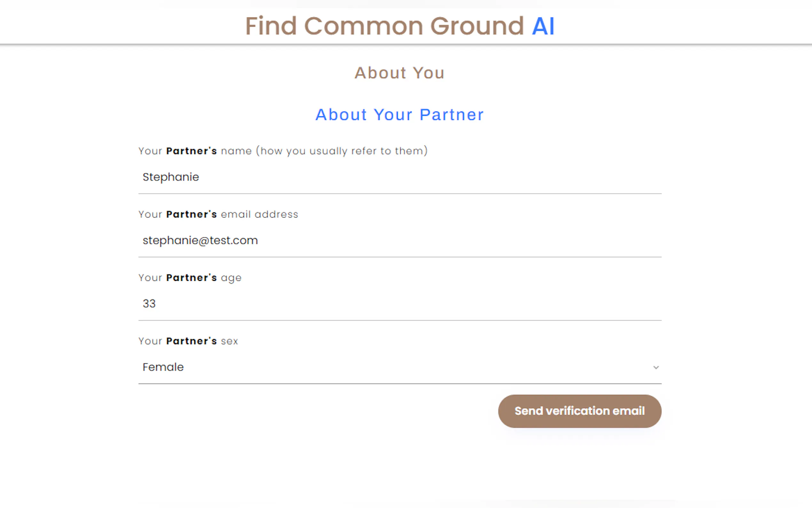This screenshot has height=508, width=812.
Task: Click the "Your Partner's name" label
Action: 195,151
